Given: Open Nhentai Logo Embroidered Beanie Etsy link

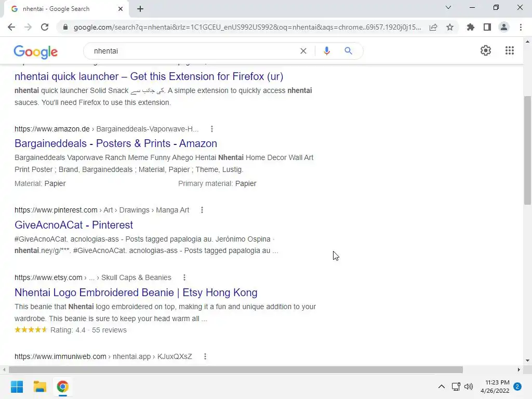Looking at the screenshot, I should [136, 292].
